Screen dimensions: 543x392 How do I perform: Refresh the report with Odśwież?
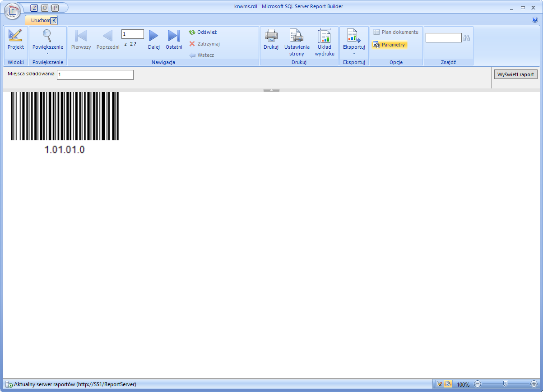pyautogui.click(x=203, y=32)
